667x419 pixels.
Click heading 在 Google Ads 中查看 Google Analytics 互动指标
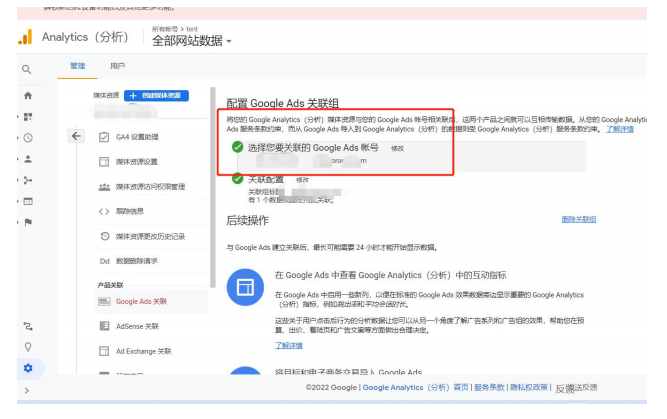[x=391, y=275]
